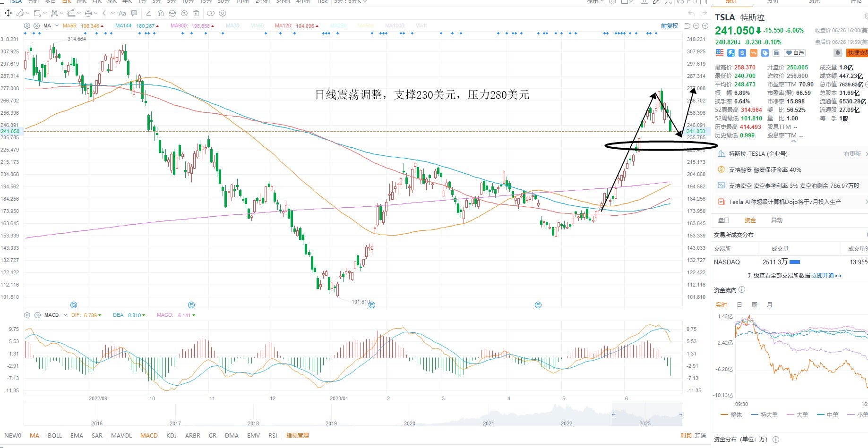Select the trend line drawing tool
The width and height of the screenshot is (868, 448).
point(20,13)
